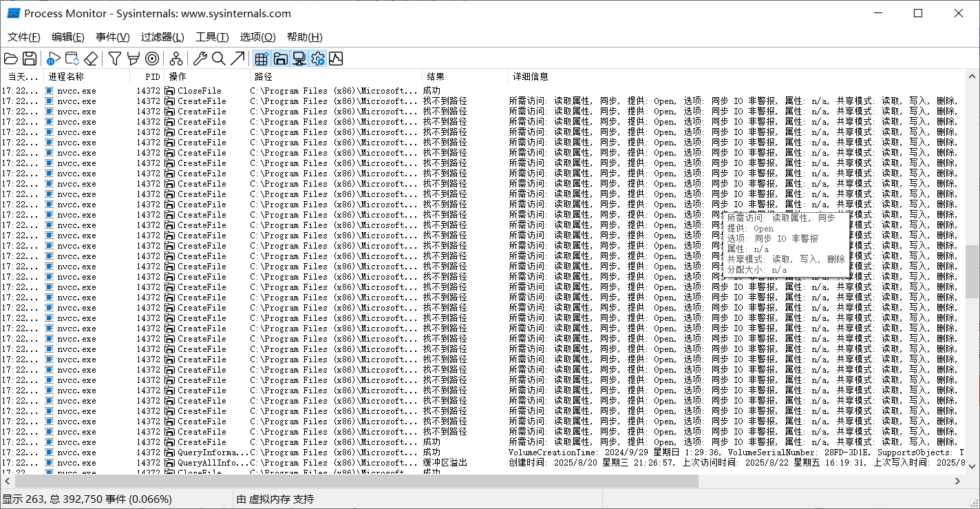Click the 进程名称 column header
Viewport: 980px width, 509px height.
[87, 76]
